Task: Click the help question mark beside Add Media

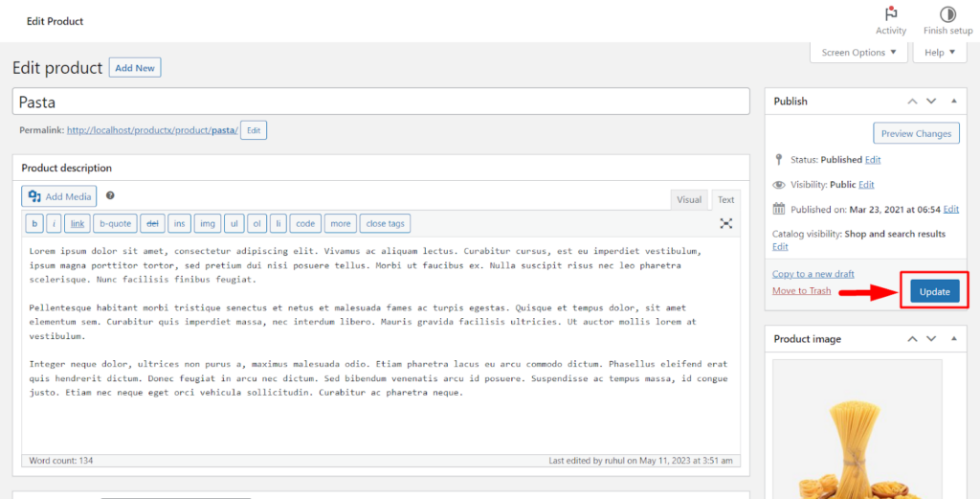Action: [x=110, y=195]
